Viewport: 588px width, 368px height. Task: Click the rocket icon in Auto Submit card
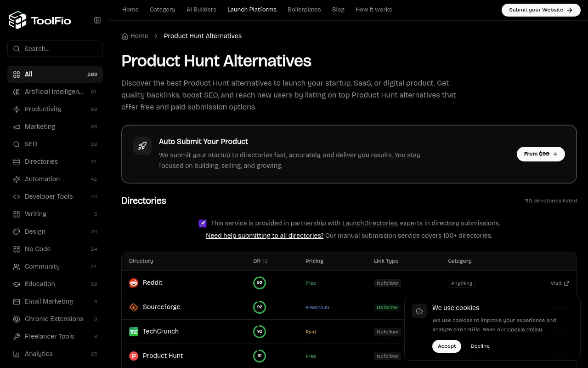click(x=142, y=146)
